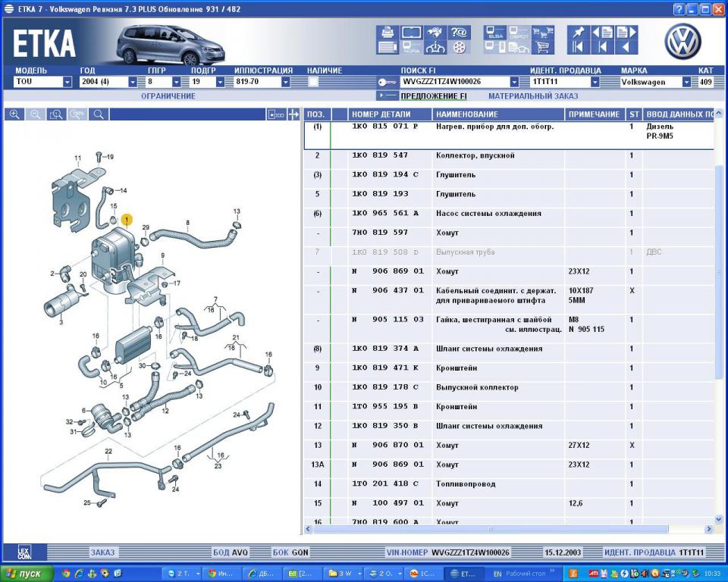The image size is (728, 582).
Task: Open the single shopping cart order
Action: coord(543,47)
